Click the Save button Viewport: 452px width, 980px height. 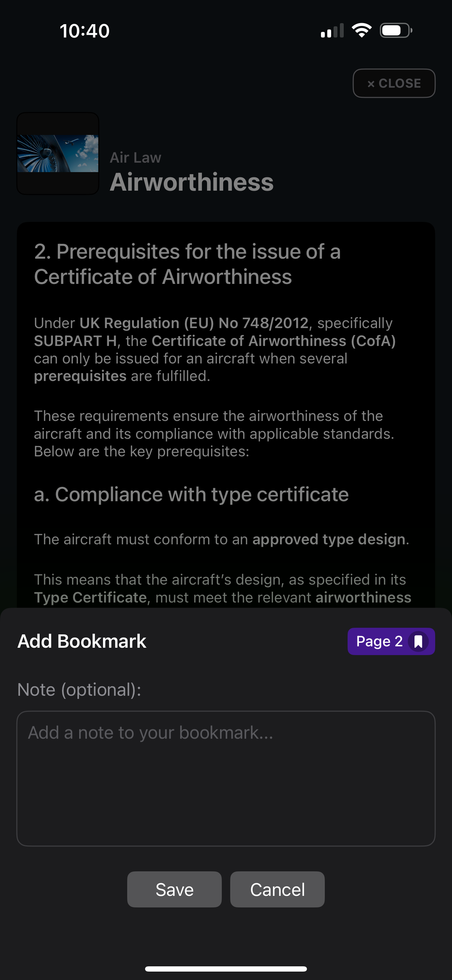click(174, 890)
